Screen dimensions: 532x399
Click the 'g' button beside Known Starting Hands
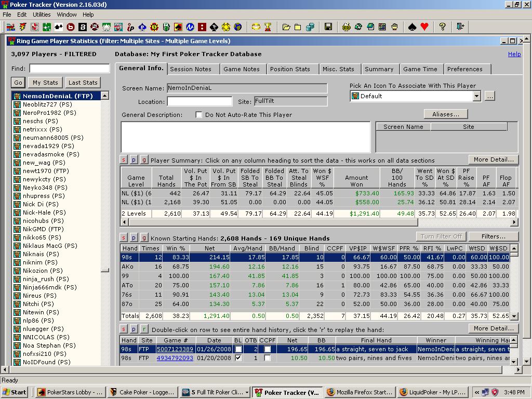[144, 237]
